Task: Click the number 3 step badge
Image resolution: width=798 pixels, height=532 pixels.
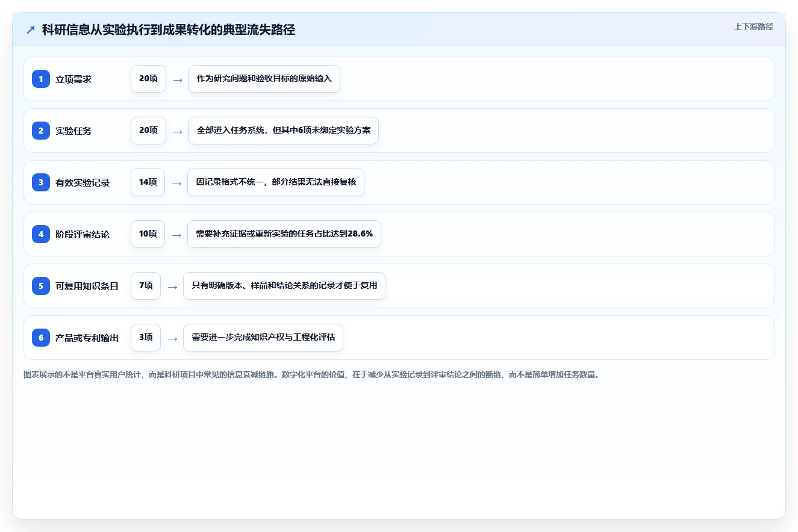Action: (41, 182)
